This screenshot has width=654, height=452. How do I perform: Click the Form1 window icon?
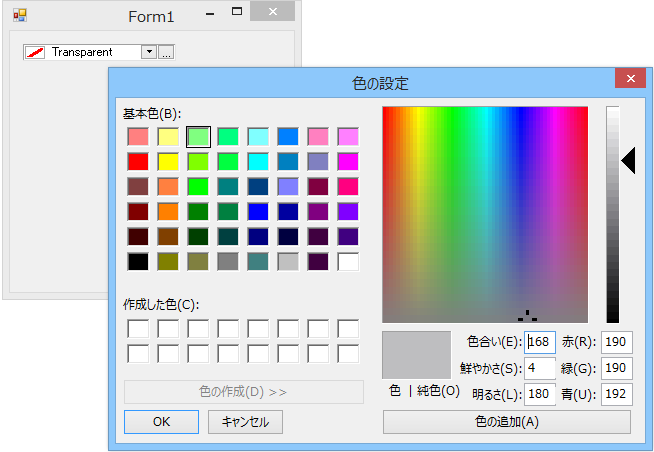pyautogui.click(x=19, y=16)
